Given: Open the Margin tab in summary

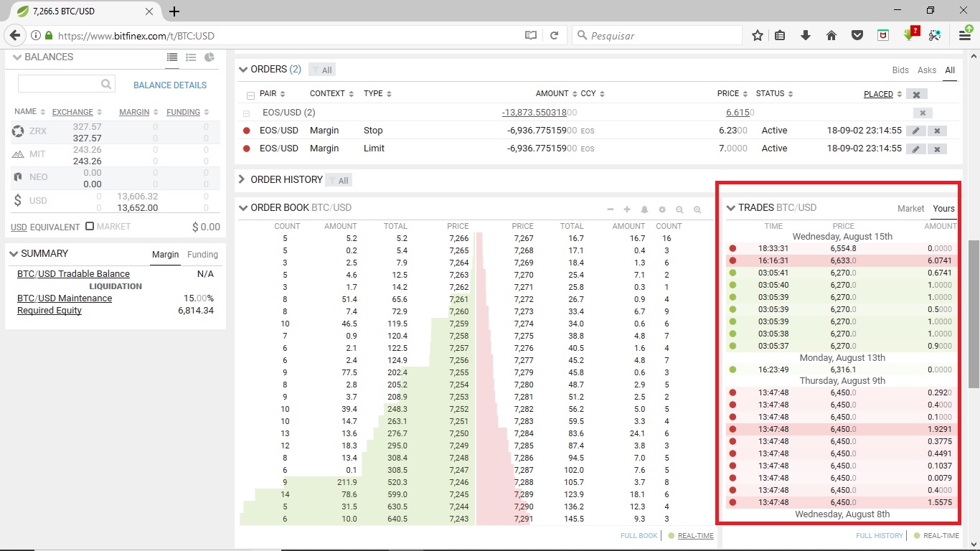Looking at the screenshot, I should pos(165,255).
